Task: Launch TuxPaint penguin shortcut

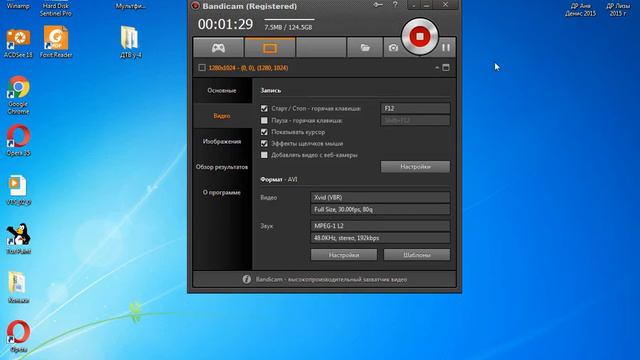Action: [x=18, y=239]
